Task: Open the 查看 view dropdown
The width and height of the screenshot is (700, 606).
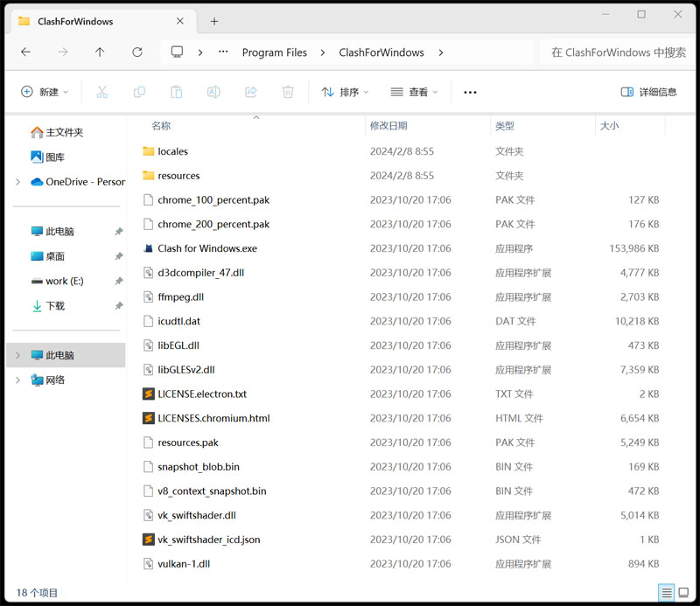Action: click(x=414, y=92)
